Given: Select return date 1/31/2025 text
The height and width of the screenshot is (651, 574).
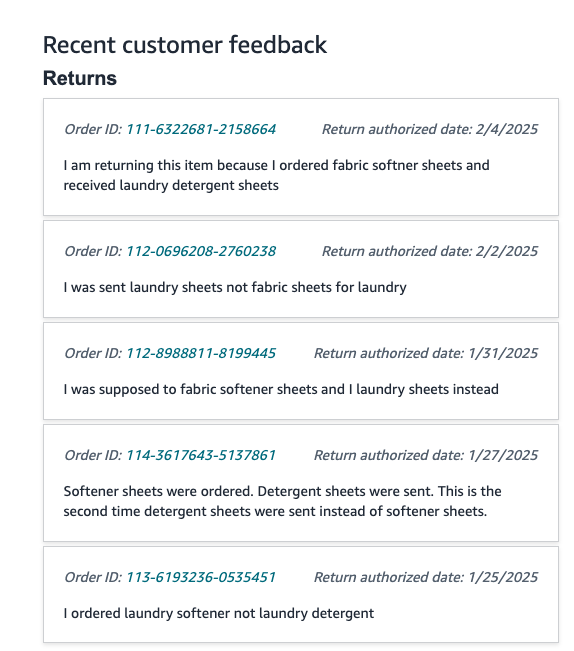Looking at the screenshot, I should pos(503,353).
